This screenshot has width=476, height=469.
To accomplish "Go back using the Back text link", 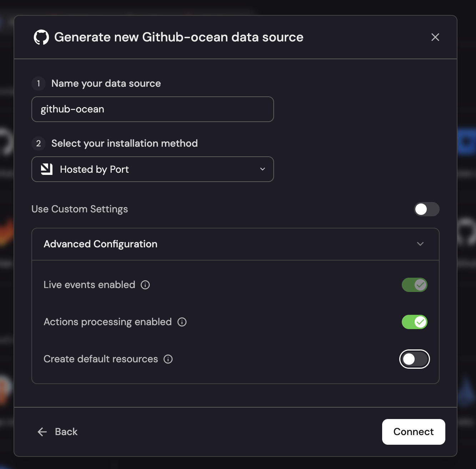I will click(x=66, y=432).
